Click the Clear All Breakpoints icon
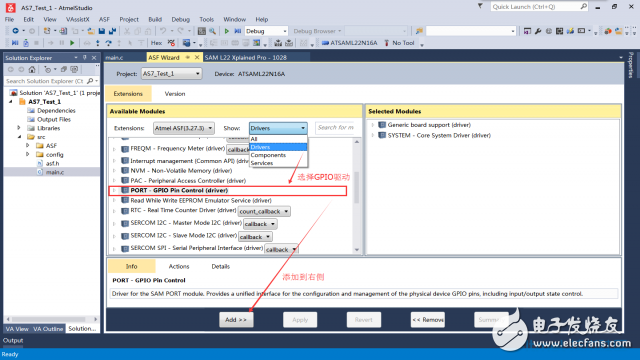 [x=171, y=43]
